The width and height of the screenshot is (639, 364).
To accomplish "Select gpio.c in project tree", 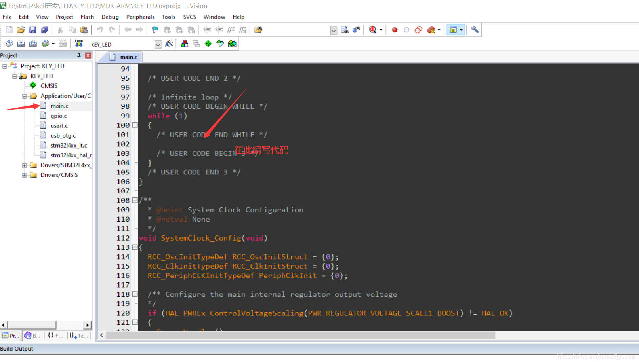I will point(59,116).
